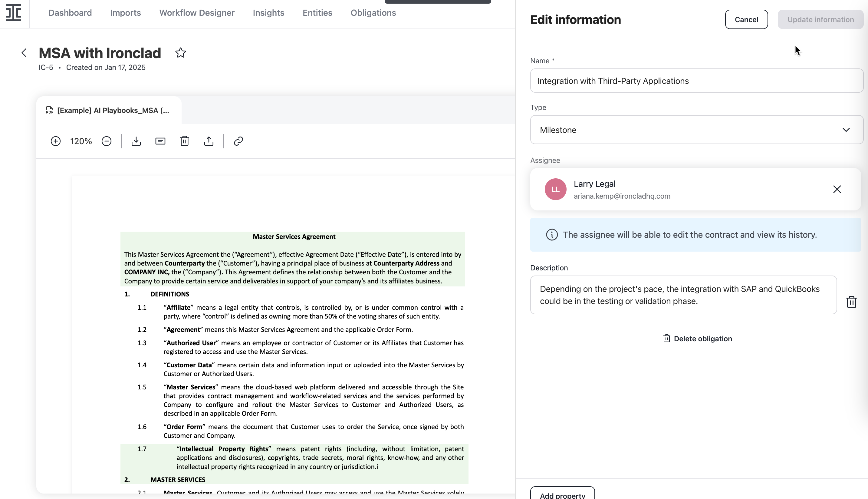The width and height of the screenshot is (868, 499).
Task: Zoom in on the document with plus icon
Action: click(55, 141)
